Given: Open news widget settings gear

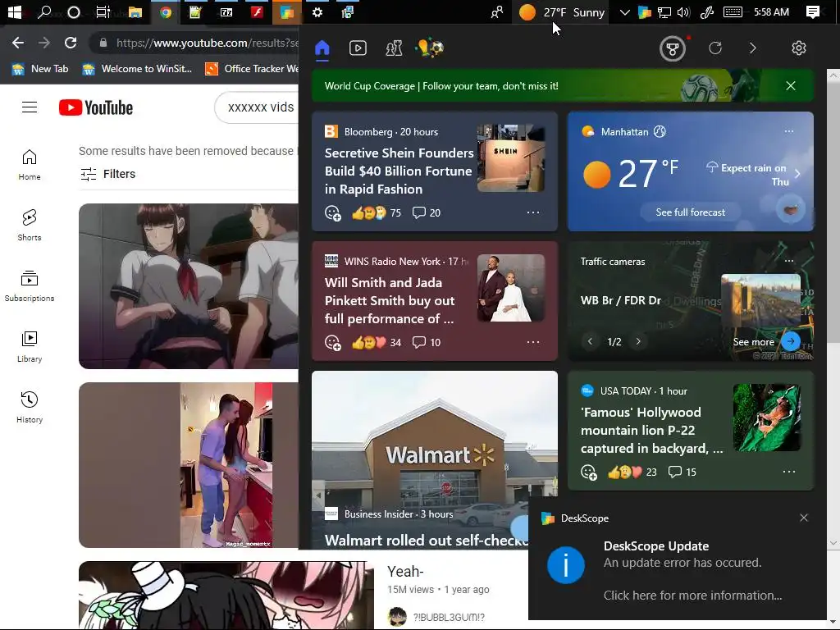Looking at the screenshot, I should [x=798, y=48].
